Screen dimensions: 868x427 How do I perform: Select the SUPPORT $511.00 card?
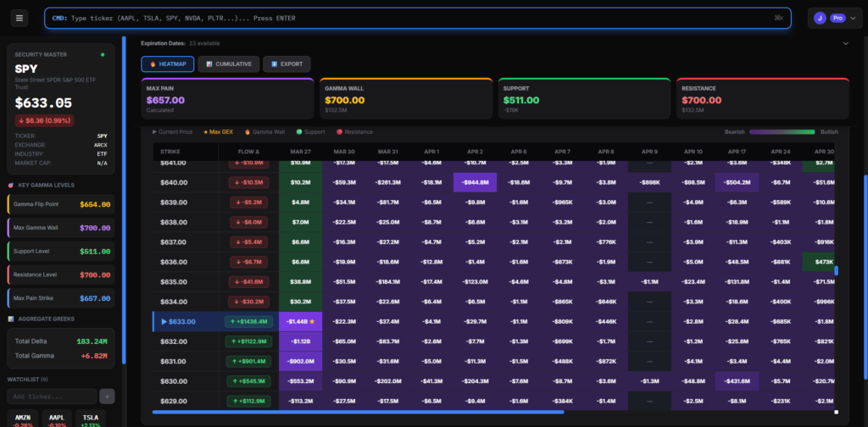(x=585, y=98)
